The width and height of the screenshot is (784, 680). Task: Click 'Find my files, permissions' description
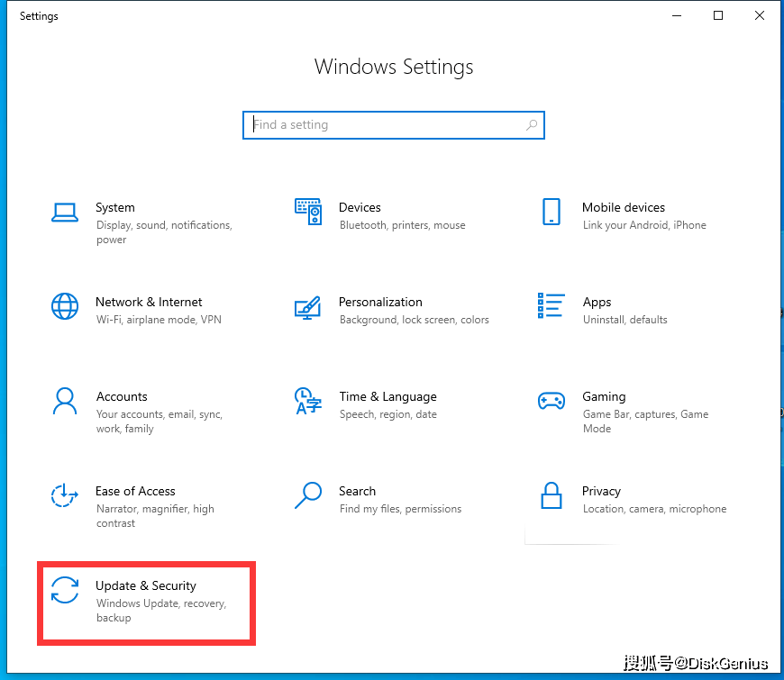400,509
